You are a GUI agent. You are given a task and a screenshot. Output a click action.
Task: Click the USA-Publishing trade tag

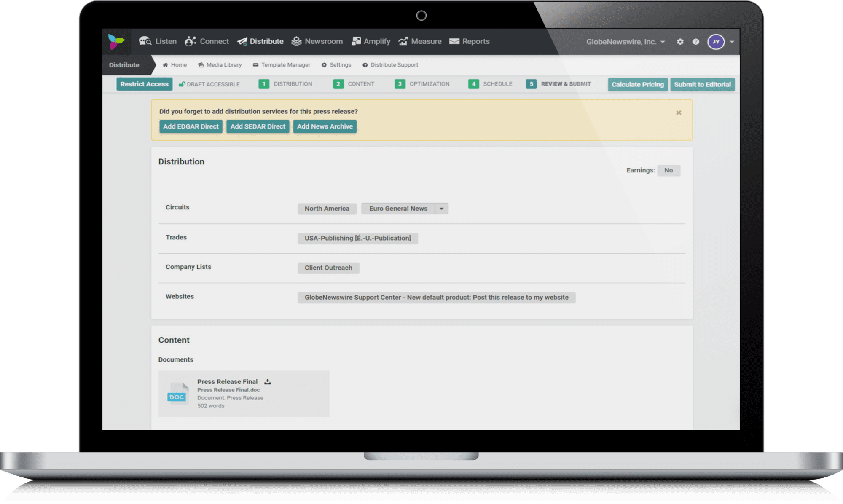(357, 238)
